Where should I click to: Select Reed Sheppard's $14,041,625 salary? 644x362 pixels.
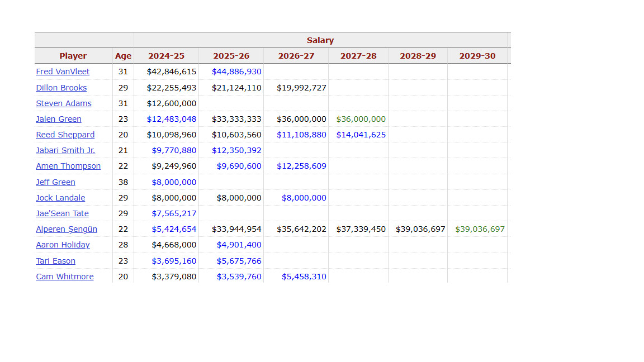[361, 135]
